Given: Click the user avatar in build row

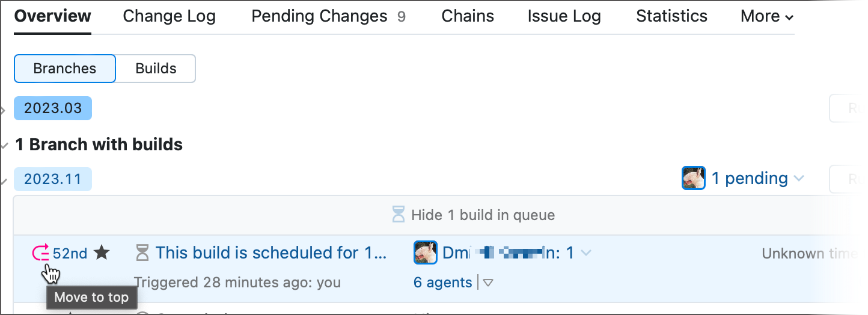Looking at the screenshot, I should [x=425, y=253].
